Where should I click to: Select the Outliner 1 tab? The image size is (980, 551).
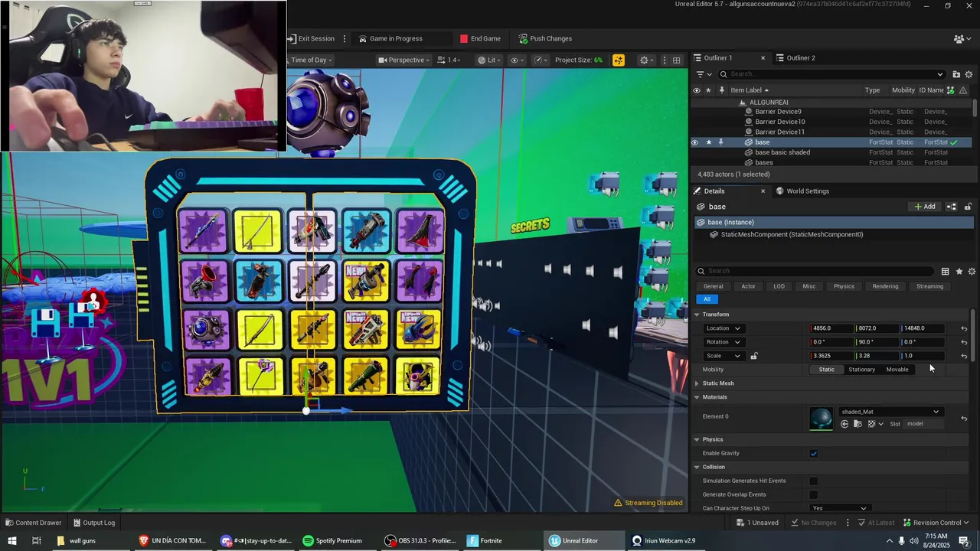(x=717, y=57)
